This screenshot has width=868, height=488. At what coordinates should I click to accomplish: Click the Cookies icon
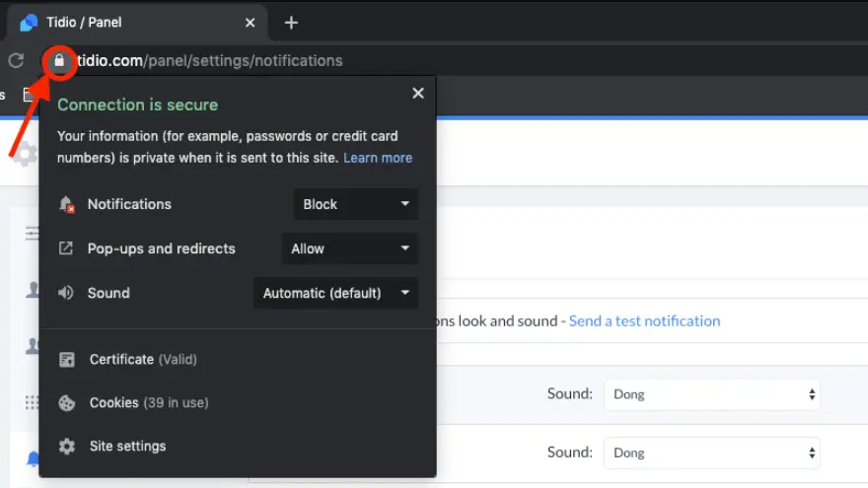point(67,403)
